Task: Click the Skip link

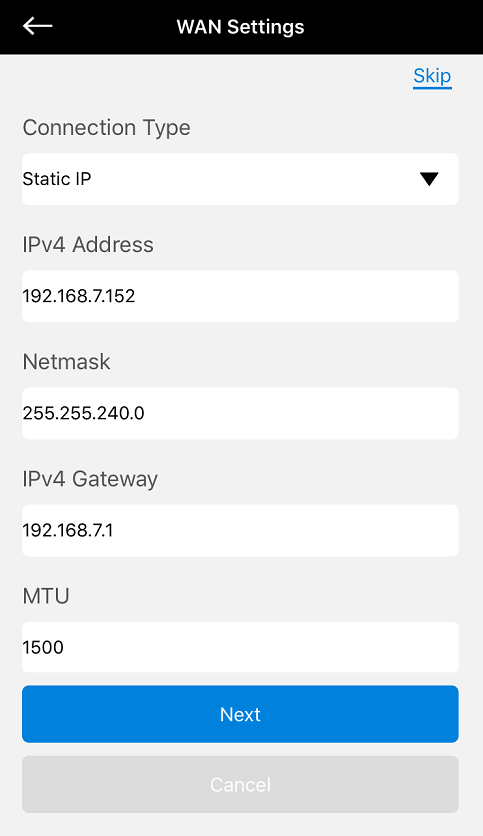Action: 432,76
